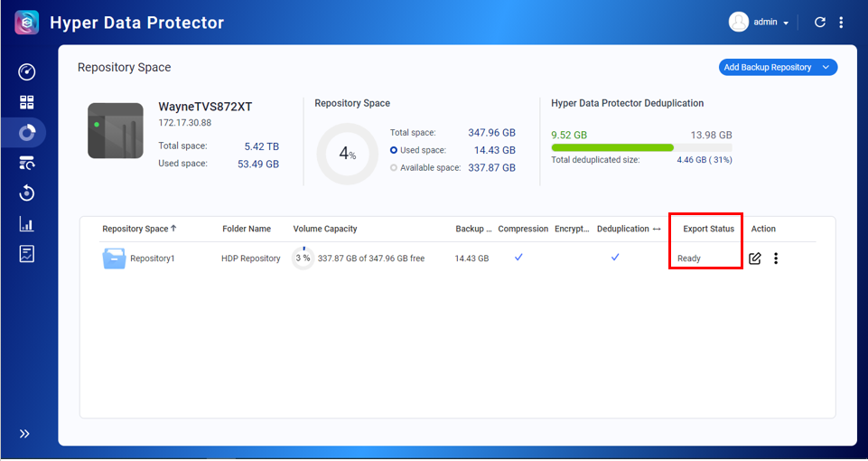The image size is (868, 461).
Task: Click the 347.96 GB total space value
Action: tap(491, 133)
